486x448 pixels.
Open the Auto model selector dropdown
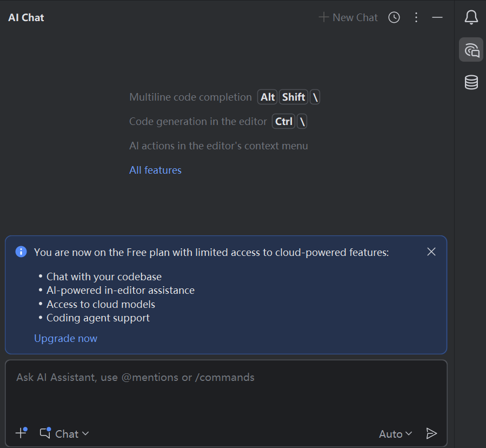[x=392, y=433]
